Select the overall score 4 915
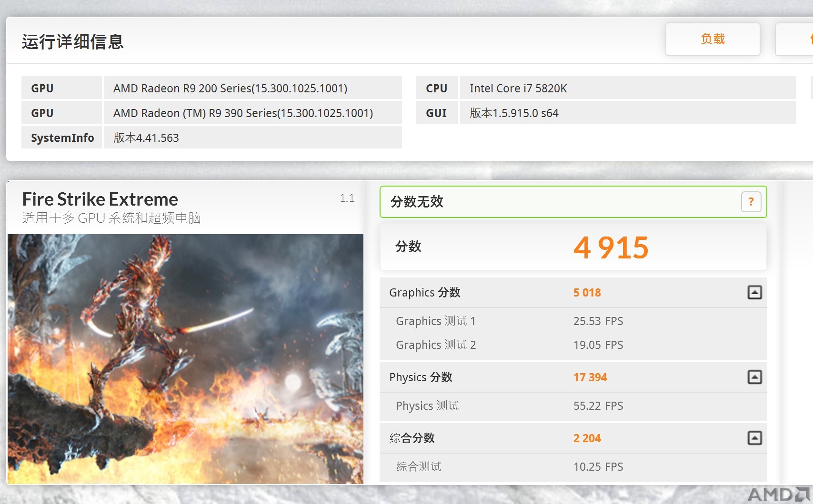The height and width of the screenshot is (504, 813). click(x=611, y=247)
